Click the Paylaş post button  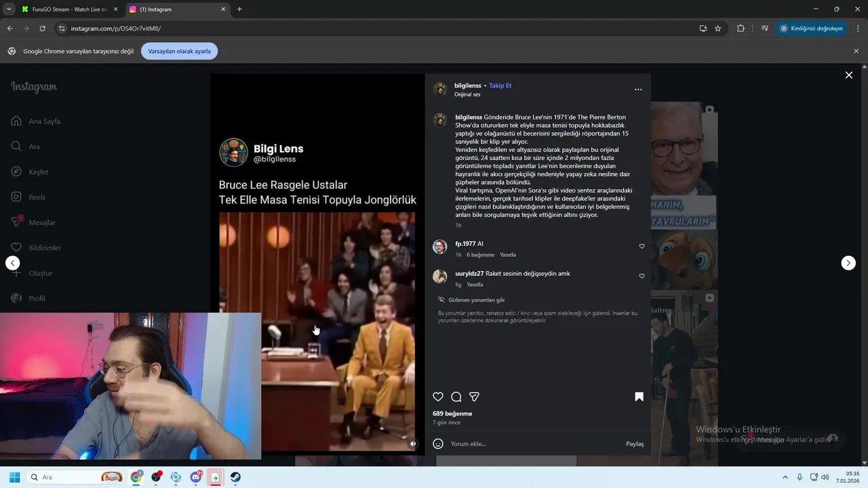pyautogui.click(x=635, y=444)
